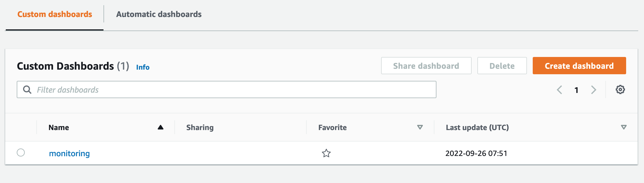Open the monitoring dashboard link
The image size is (644, 183).
69,153
